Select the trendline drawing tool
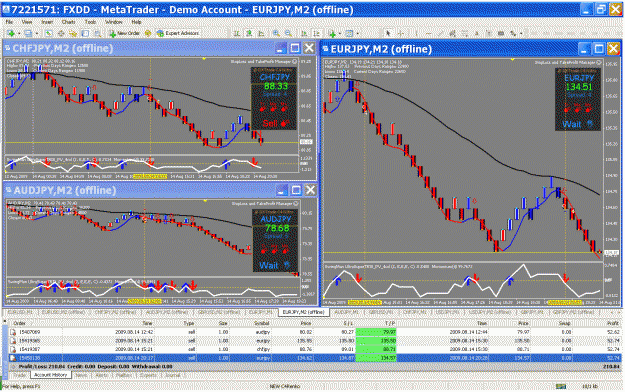This screenshot has height=392, width=625. coord(440,33)
